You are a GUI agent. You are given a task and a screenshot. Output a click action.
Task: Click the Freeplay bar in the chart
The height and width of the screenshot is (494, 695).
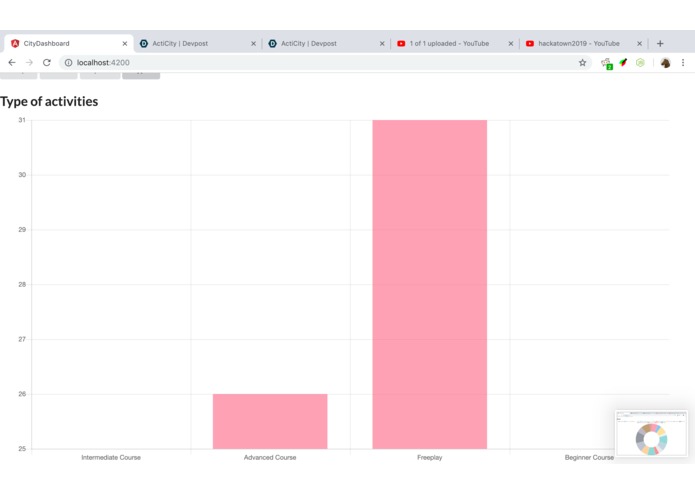[x=429, y=284]
